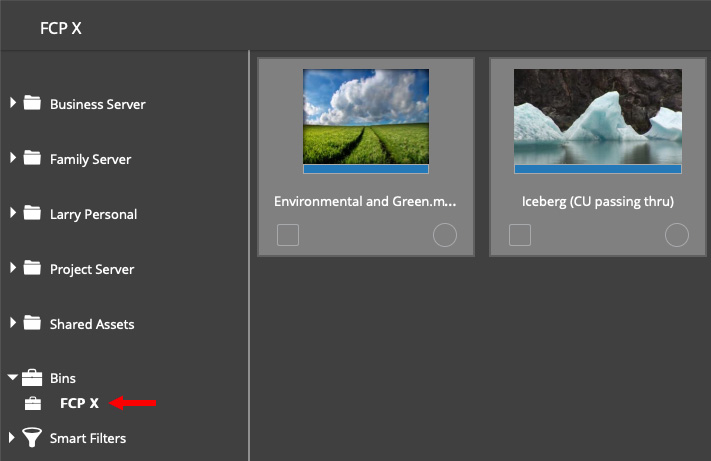Select the Business Server label
The height and width of the screenshot is (461, 711).
[x=97, y=104]
